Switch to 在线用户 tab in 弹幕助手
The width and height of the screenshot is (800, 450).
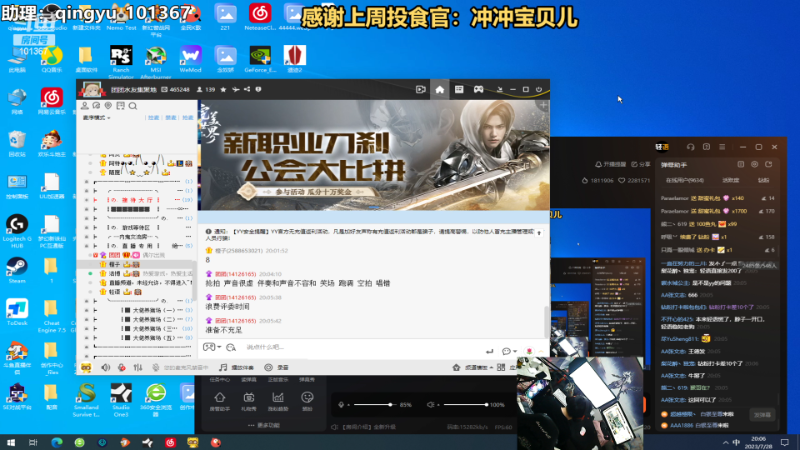click(685, 181)
